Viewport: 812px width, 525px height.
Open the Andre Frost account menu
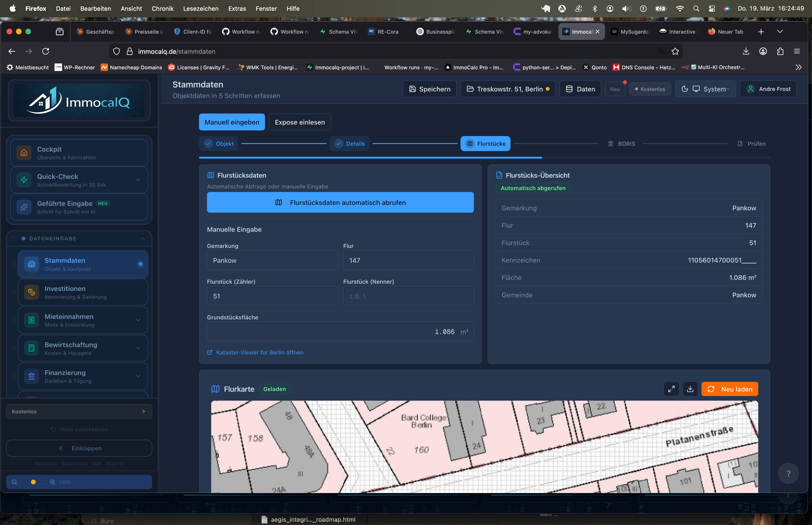[x=768, y=89]
